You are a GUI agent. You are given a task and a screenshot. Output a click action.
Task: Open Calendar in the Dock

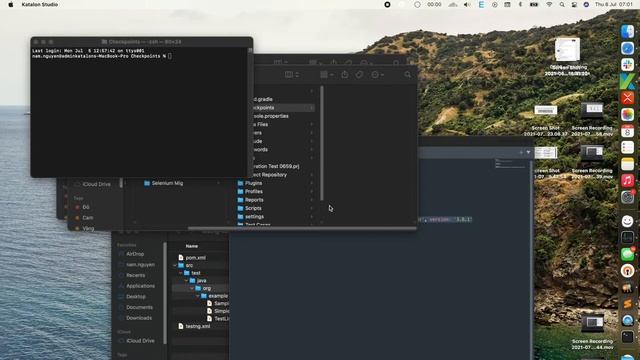tap(627, 131)
